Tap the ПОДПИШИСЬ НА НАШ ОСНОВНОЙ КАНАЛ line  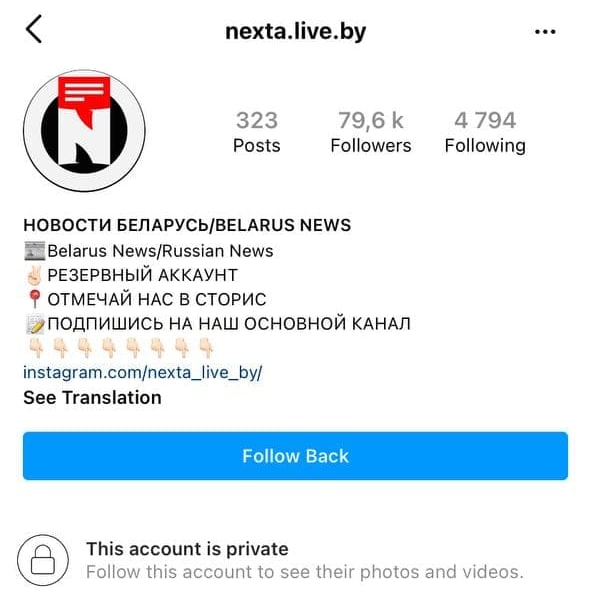tap(229, 324)
